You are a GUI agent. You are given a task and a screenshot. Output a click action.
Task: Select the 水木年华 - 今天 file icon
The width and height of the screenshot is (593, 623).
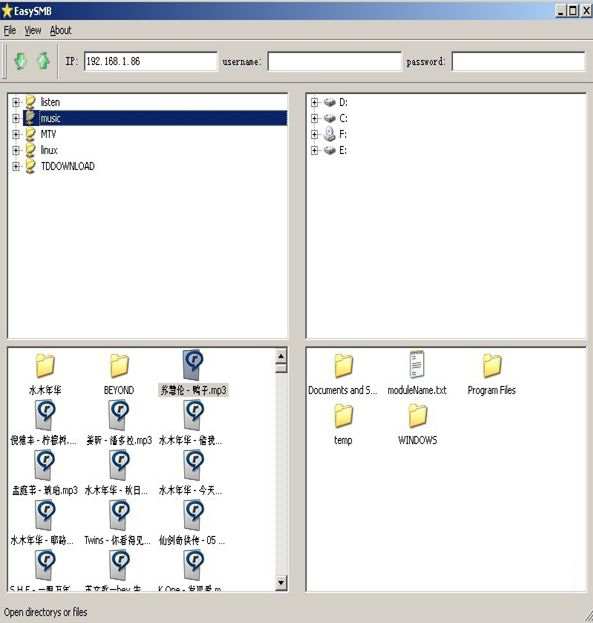pos(194,465)
